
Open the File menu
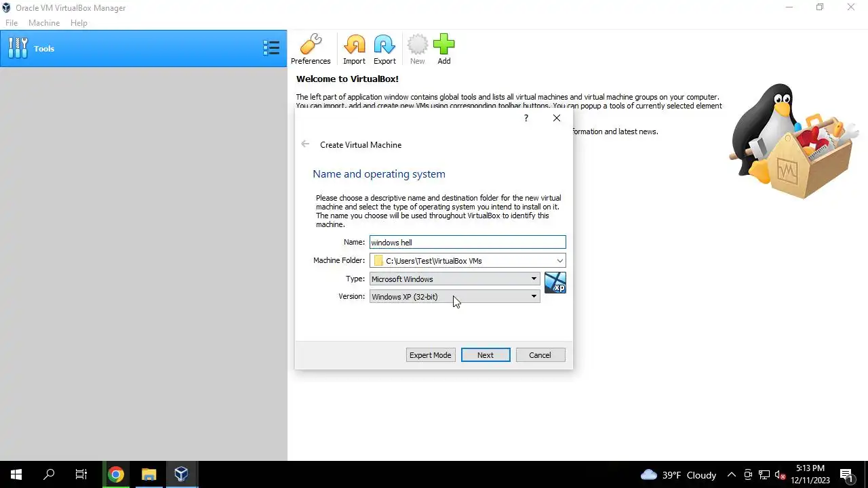(12, 23)
